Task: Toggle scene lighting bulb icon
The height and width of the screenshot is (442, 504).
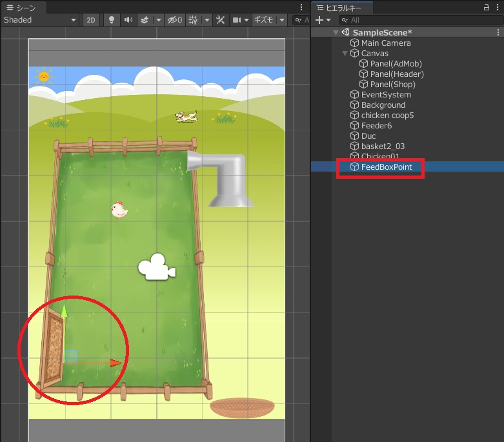Action: coord(112,20)
